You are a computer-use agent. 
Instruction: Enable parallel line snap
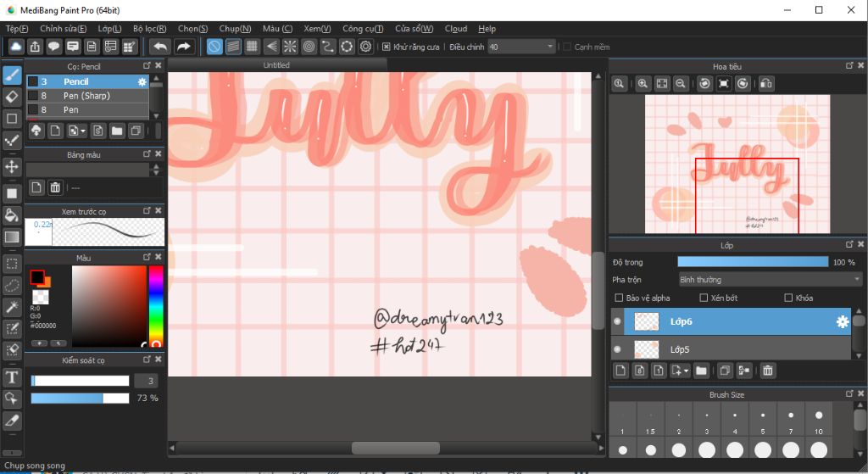pyautogui.click(x=234, y=47)
